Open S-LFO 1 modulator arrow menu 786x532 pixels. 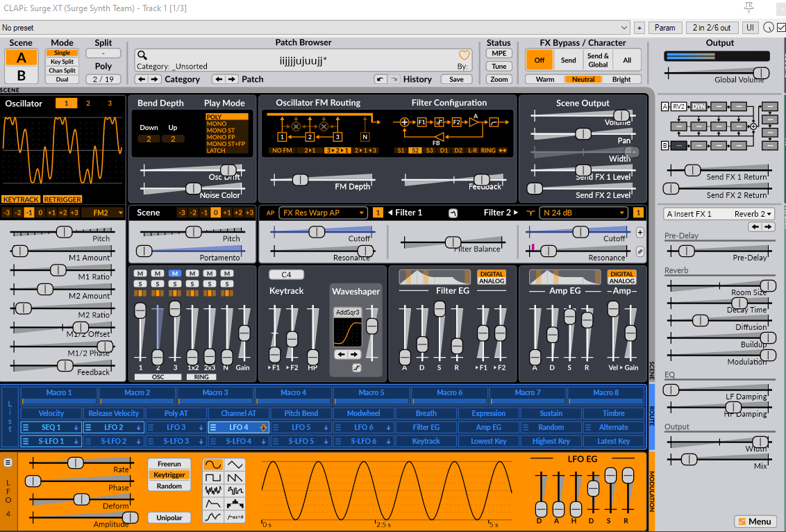click(76, 441)
